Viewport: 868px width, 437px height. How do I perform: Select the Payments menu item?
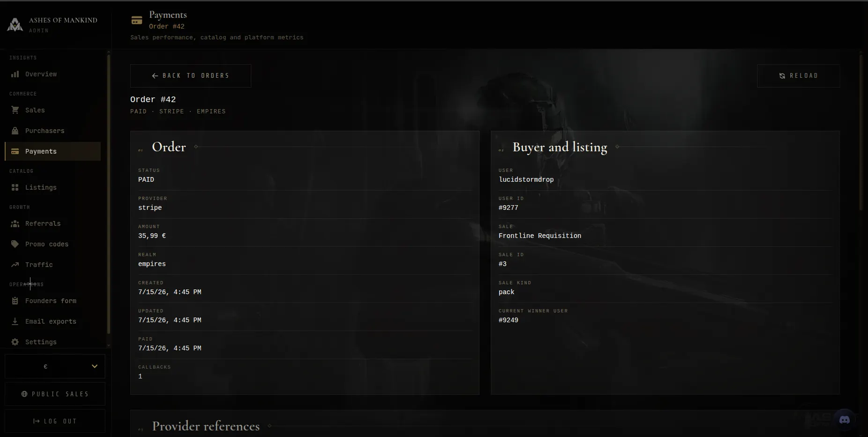click(52, 151)
